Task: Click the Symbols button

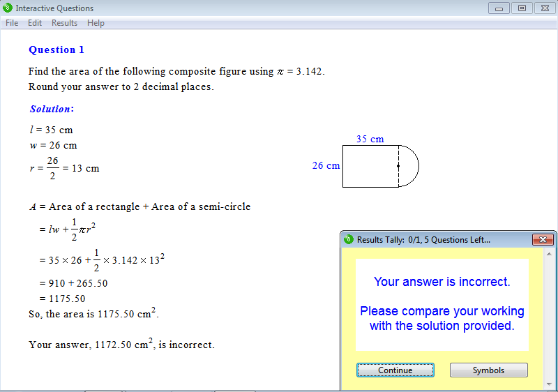Action: pos(489,370)
